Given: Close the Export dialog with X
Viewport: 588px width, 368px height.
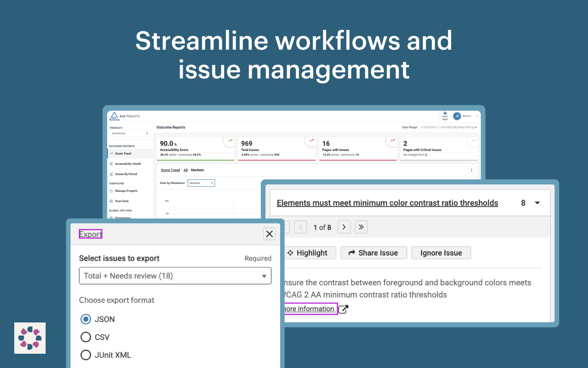Looking at the screenshot, I should tap(269, 234).
